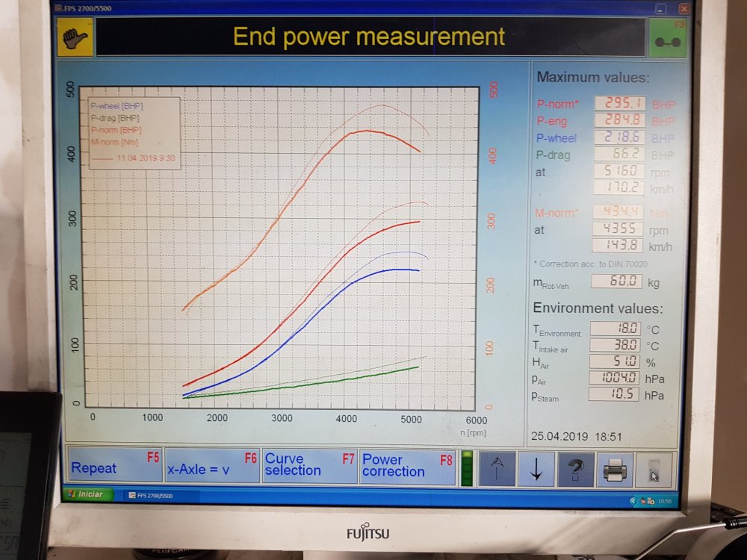747x560 pixels.
Task: Click date text 25.04.2019 18:51
Action: point(576,436)
